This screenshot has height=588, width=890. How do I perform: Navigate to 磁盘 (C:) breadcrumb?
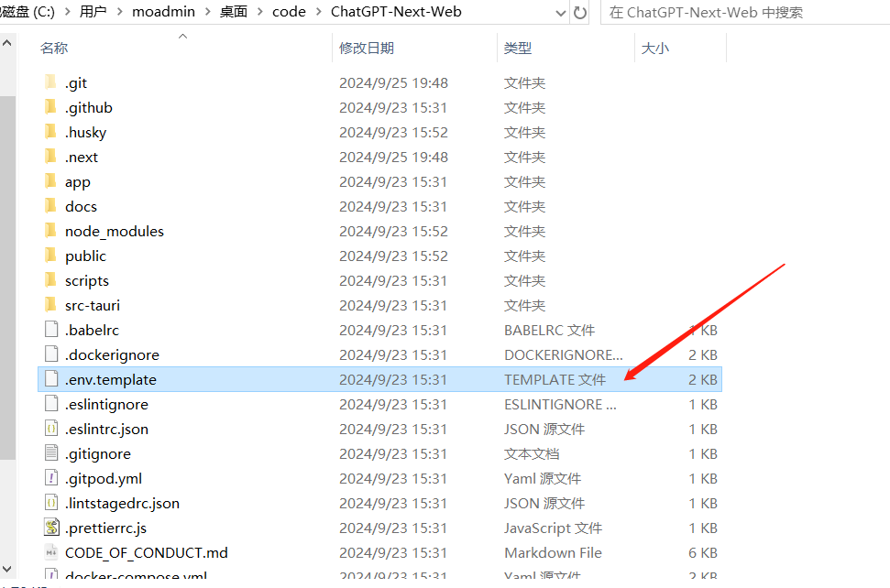click(27, 12)
